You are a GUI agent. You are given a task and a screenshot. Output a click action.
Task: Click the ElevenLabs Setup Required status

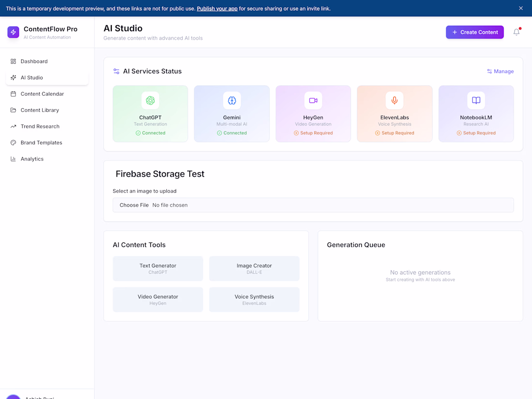click(395, 133)
